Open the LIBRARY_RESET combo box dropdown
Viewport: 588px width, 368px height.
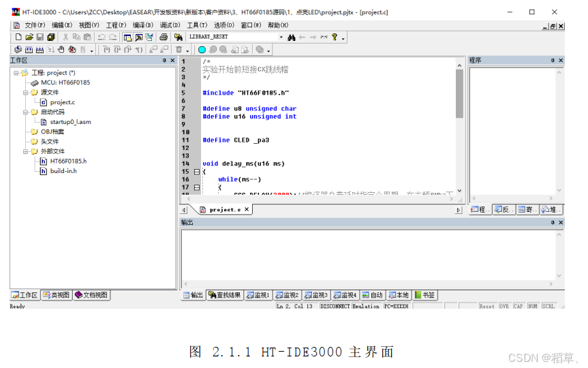tap(281, 37)
